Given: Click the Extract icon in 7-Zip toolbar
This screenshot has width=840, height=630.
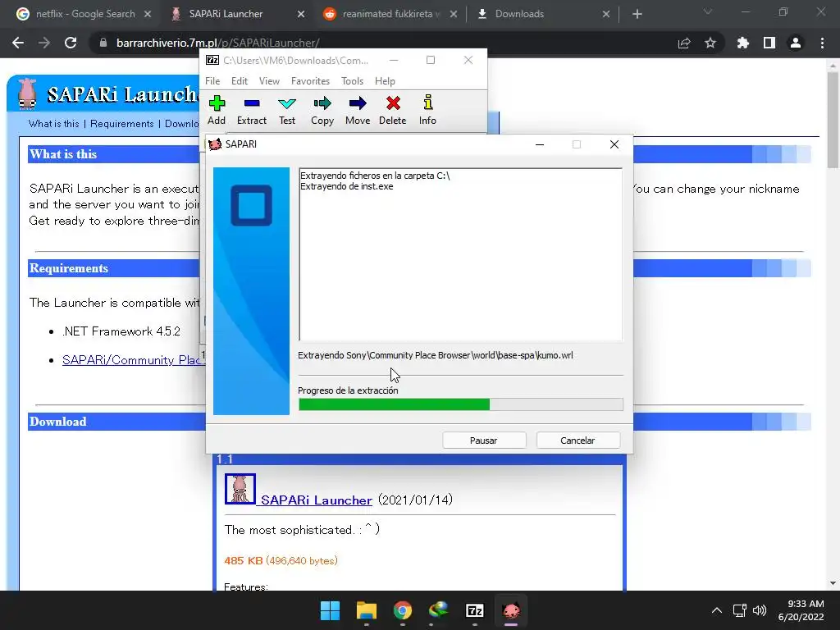Looking at the screenshot, I should coord(252,111).
